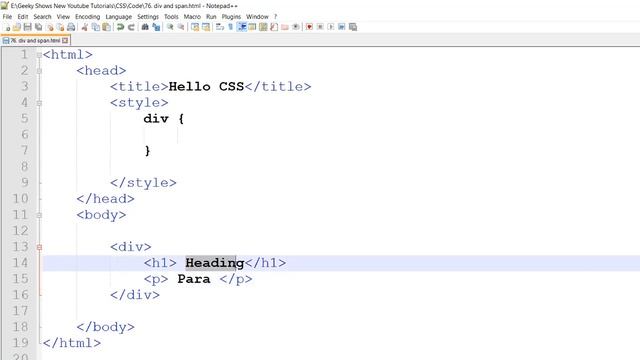The height and width of the screenshot is (360, 640).
Task: Open the User Defined Language icon
Action: point(252,27)
